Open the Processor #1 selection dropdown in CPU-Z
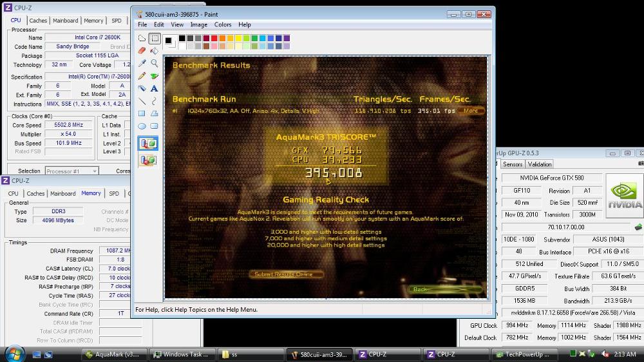644x362 pixels. (x=71, y=171)
